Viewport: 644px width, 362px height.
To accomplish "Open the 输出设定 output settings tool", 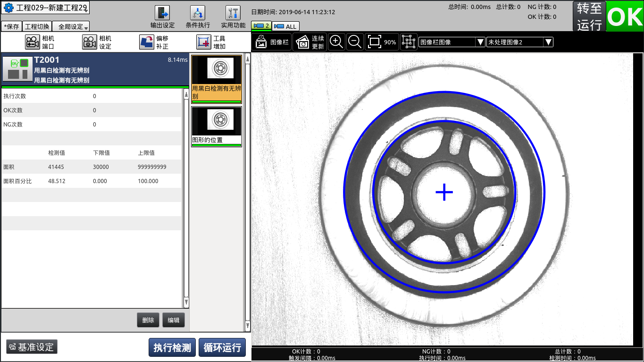I will (x=162, y=17).
